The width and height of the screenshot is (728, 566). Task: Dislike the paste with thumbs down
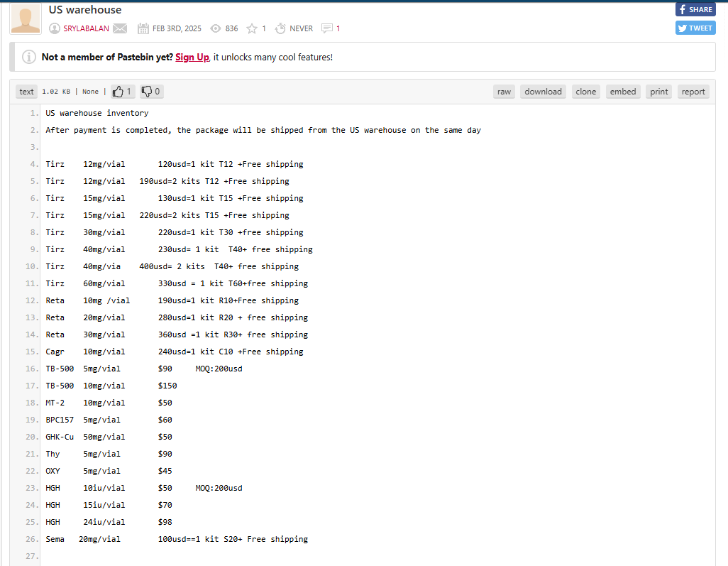(151, 92)
